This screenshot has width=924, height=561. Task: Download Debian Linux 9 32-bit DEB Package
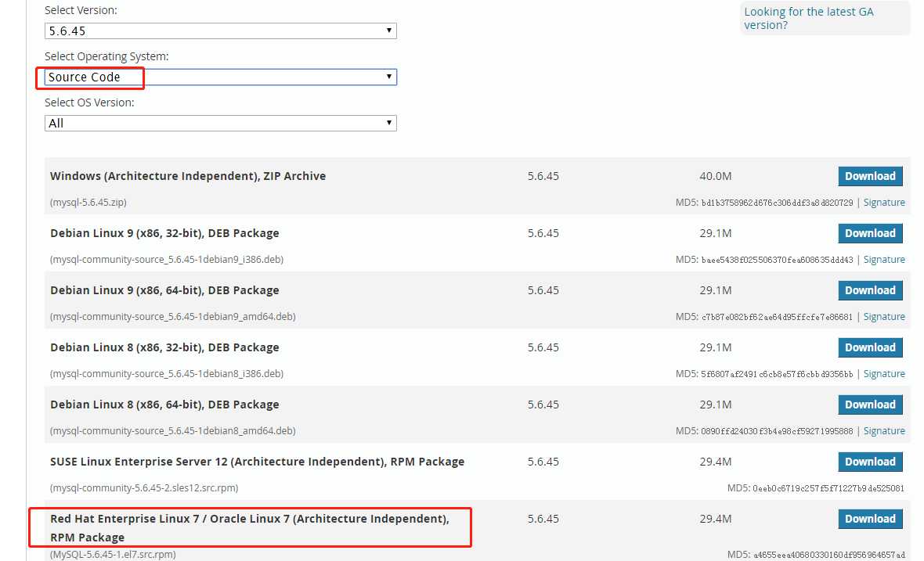pyautogui.click(x=871, y=233)
